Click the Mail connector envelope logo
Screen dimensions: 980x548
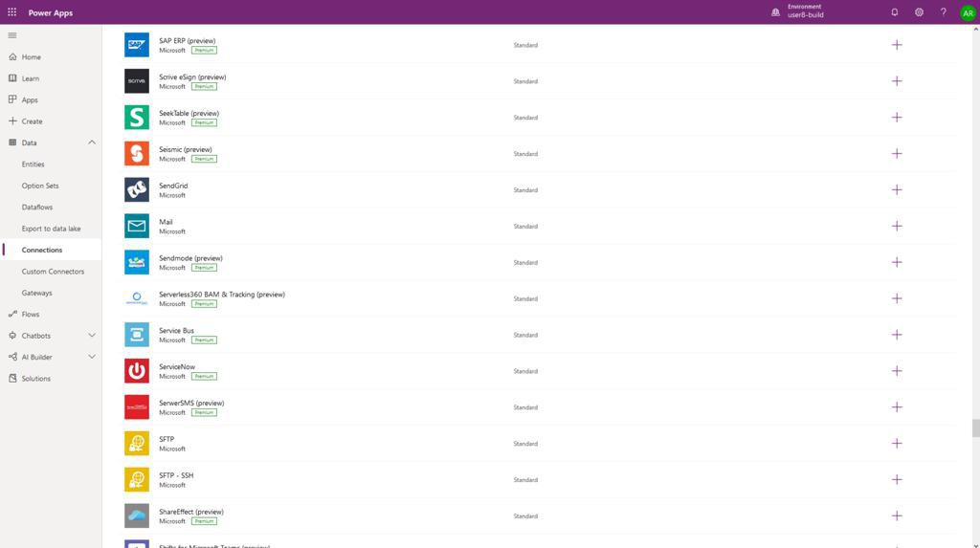(x=136, y=227)
